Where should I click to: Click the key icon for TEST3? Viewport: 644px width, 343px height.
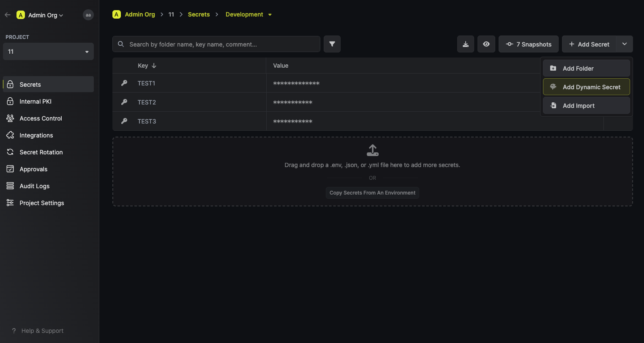[124, 121]
